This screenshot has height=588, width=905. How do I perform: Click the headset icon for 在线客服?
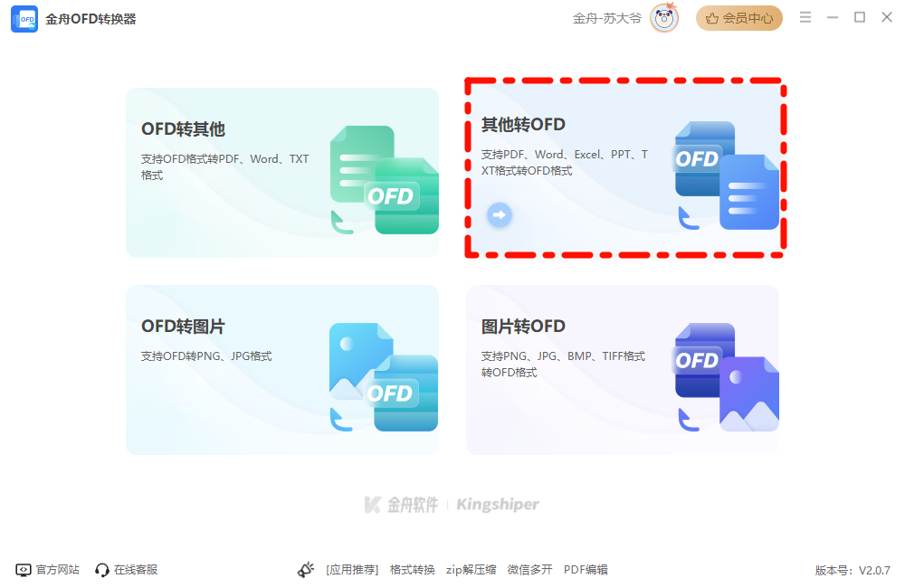[x=102, y=570]
